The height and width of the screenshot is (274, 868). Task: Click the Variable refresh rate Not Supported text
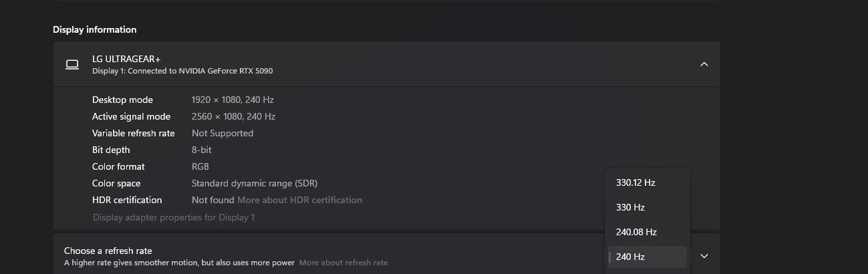tap(223, 133)
